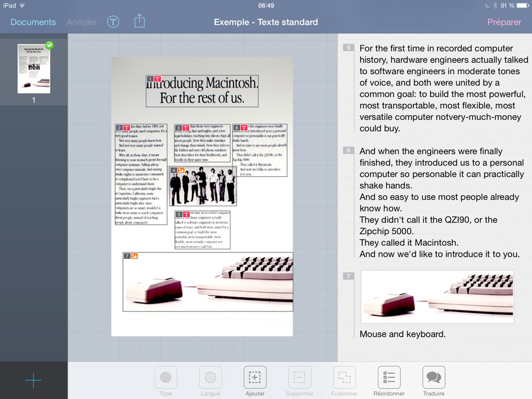Tap the document title 'Exemple - Texte standard'

point(265,22)
